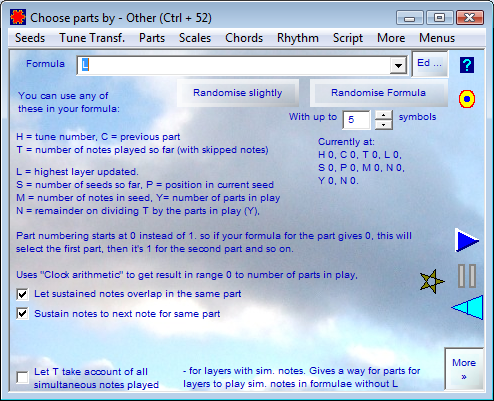Viewport: 494px width, 401px height.
Task: Enable Let T take account of all simultaneous notes
Action: pos(22,378)
